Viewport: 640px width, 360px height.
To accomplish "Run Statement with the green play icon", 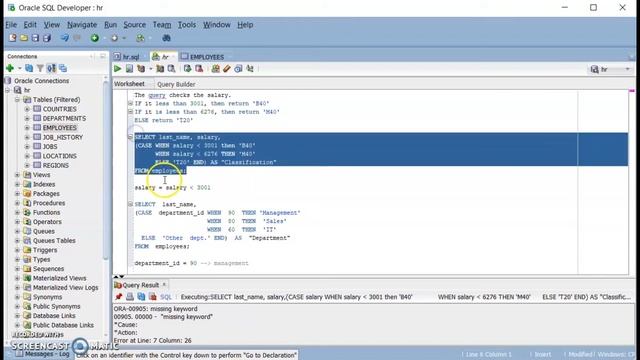I will tap(118, 69).
